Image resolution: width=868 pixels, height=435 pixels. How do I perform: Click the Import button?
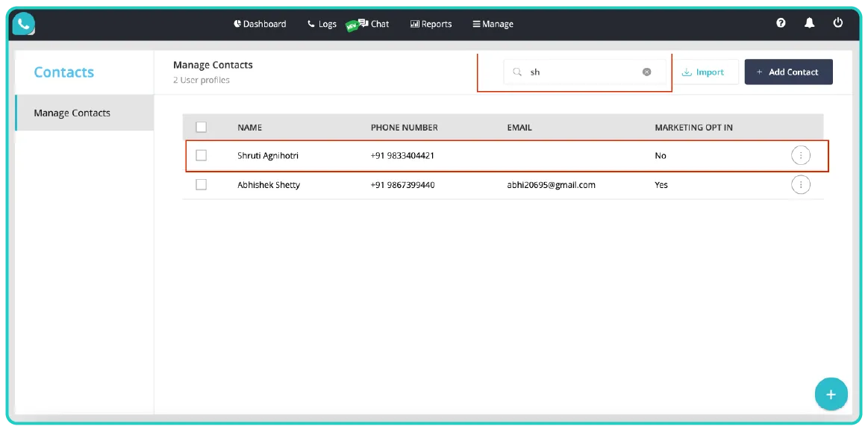click(703, 72)
